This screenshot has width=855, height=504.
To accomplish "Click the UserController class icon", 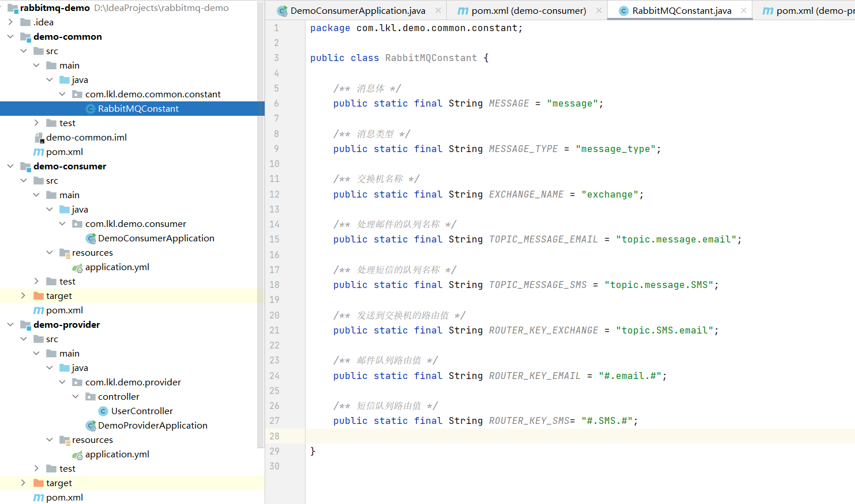I will [x=103, y=411].
